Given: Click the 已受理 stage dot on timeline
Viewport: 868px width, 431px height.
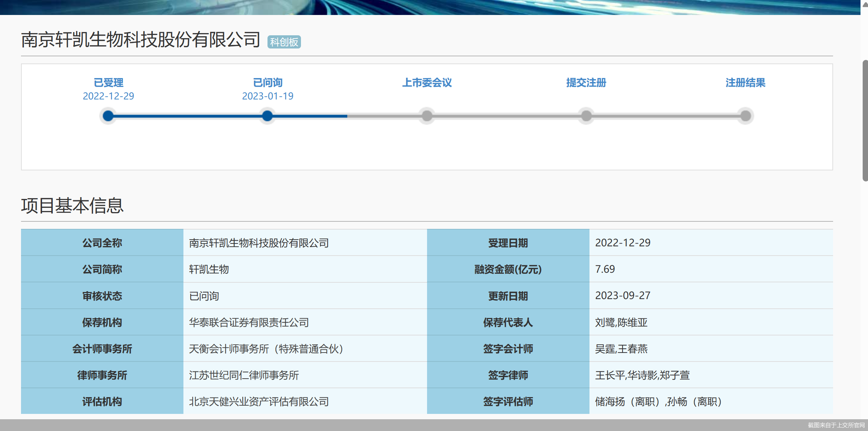Looking at the screenshot, I should pyautogui.click(x=108, y=116).
